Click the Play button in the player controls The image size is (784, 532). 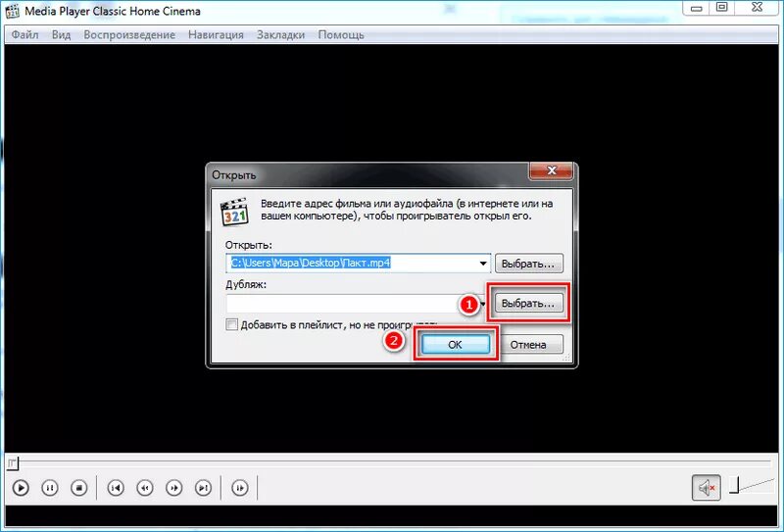tap(21, 488)
